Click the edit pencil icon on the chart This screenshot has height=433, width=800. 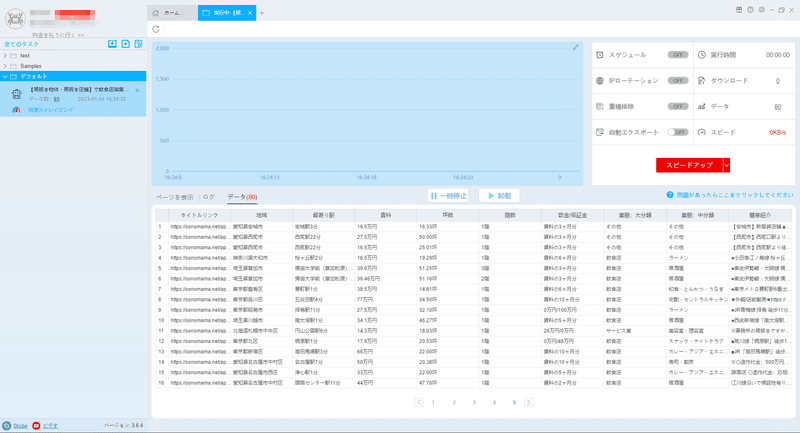pyautogui.click(x=576, y=47)
